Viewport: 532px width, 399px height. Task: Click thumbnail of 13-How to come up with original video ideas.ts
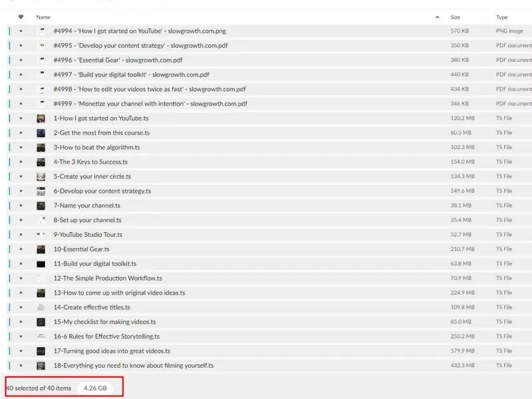coord(41,293)
